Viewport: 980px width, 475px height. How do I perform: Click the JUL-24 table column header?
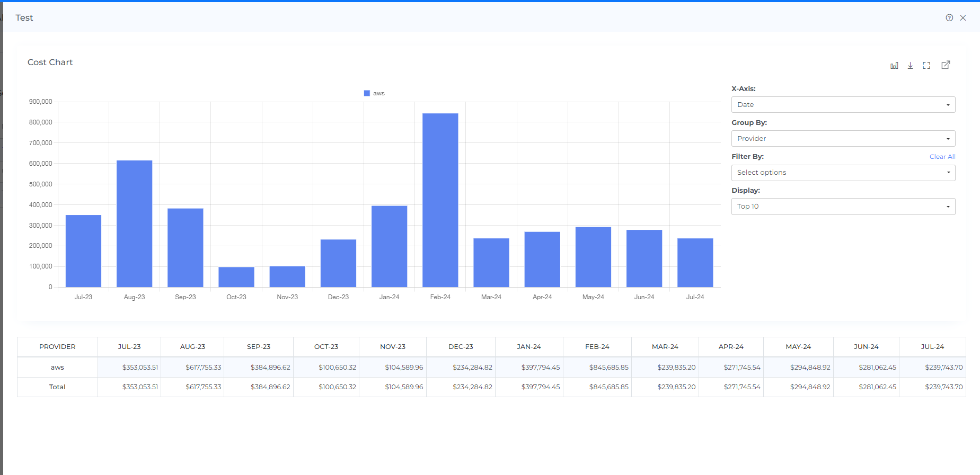[x=932, y=347]
